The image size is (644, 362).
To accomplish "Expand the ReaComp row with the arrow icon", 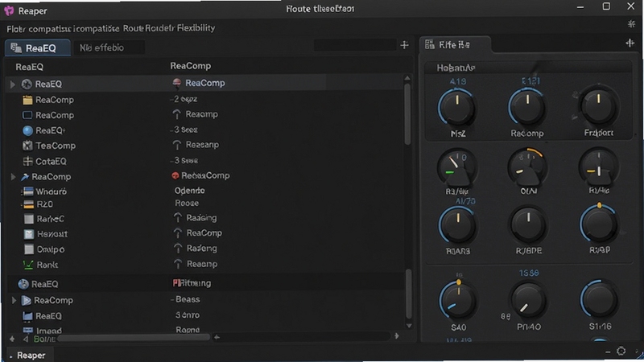I will 13,177.
